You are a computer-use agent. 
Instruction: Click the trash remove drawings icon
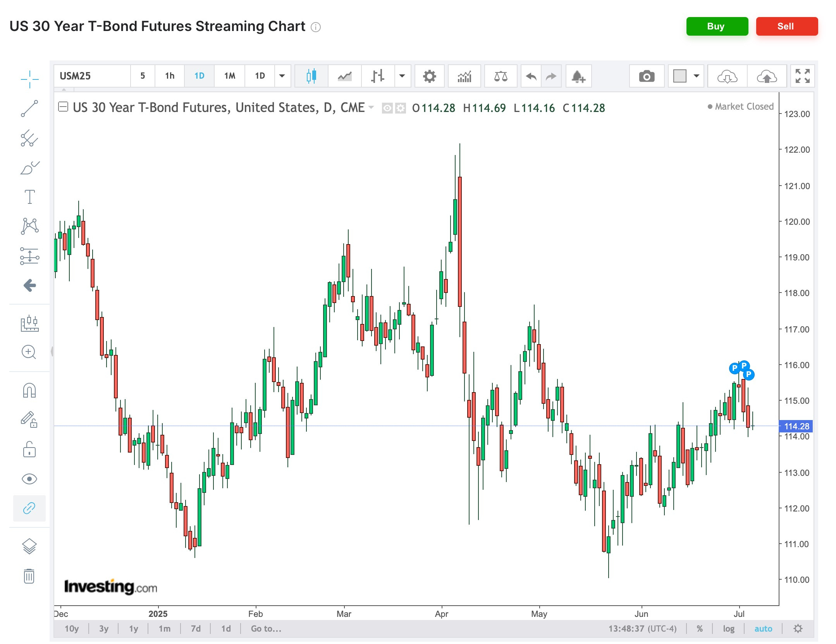pyautogui.click(x=29, y=576)
